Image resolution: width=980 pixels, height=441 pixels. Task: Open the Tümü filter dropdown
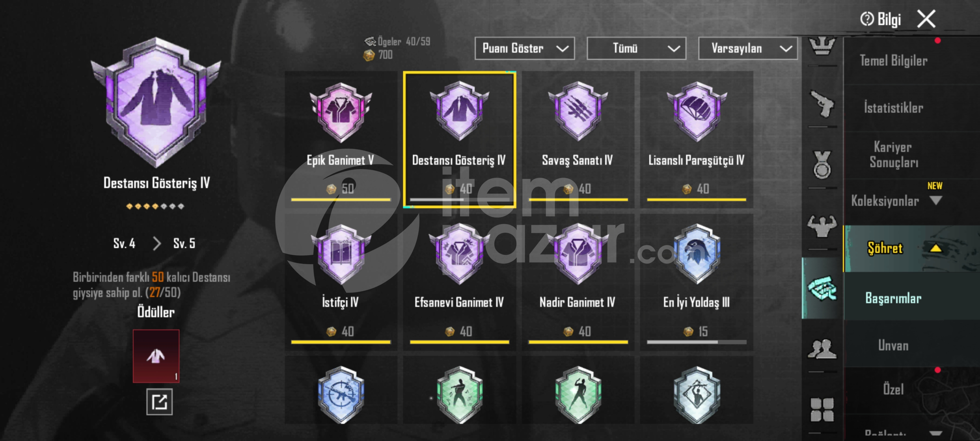click(x=636, y=49)
